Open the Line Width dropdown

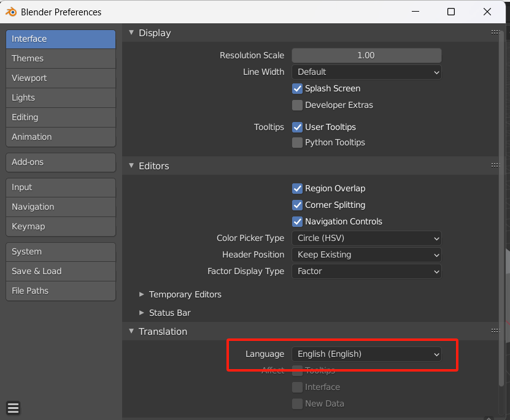pyautogui.click(x=366, y=72)
